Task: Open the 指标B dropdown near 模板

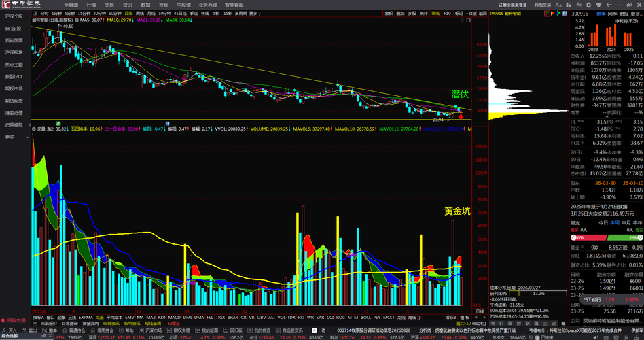Action: 451,318
